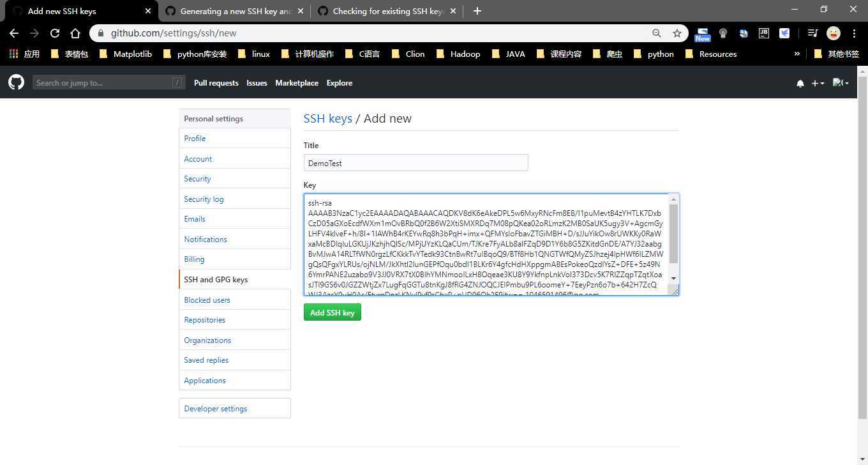Open the create-new plus dropdown

point(818,83)
